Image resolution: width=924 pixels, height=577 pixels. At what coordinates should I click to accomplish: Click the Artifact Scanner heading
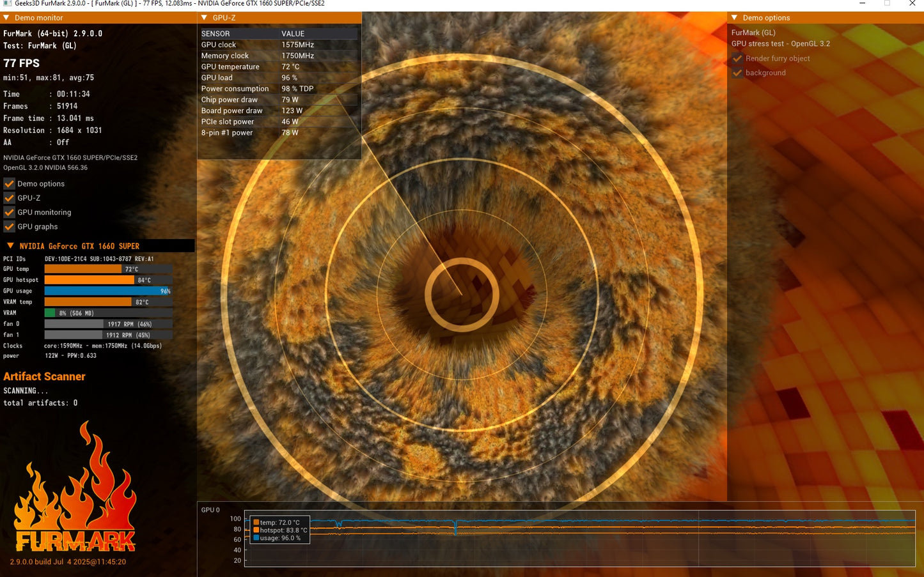[44, 376]
